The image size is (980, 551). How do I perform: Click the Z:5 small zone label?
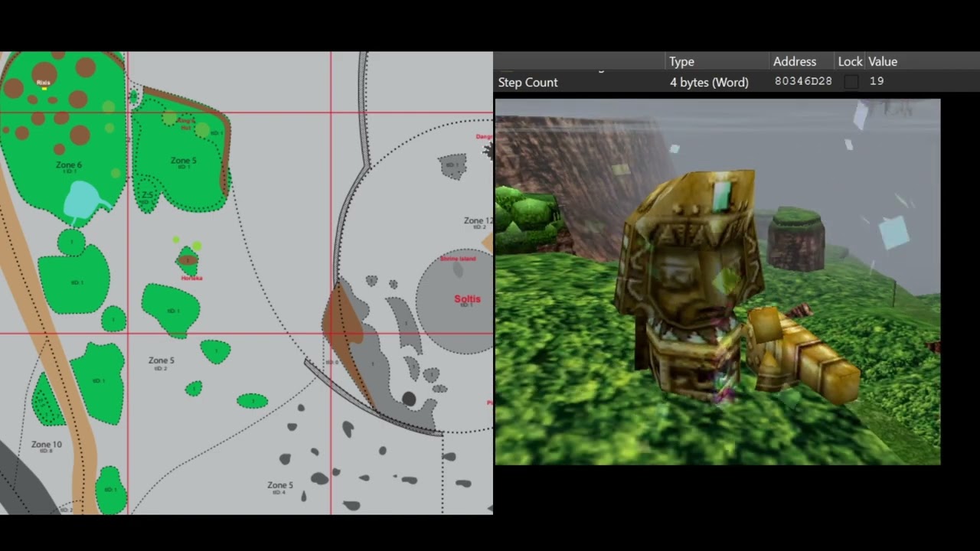coord(148,196)
